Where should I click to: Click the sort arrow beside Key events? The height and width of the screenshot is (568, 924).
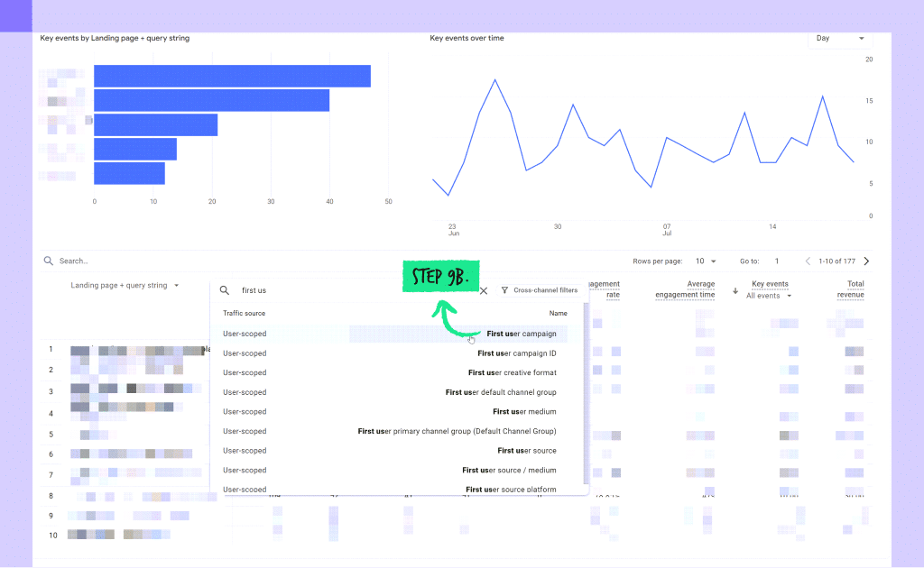point(735,291)
